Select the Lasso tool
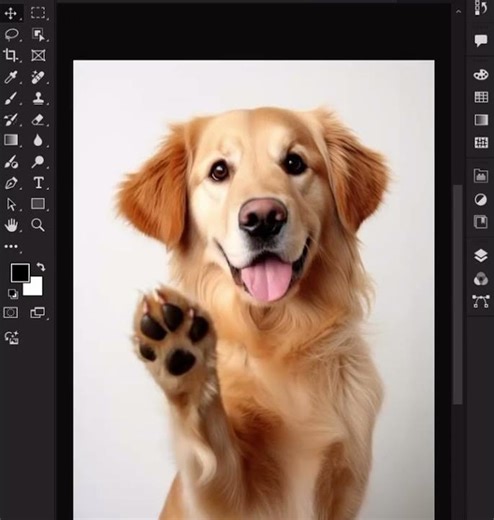The image size is (494, 520). tap(12, 35)
